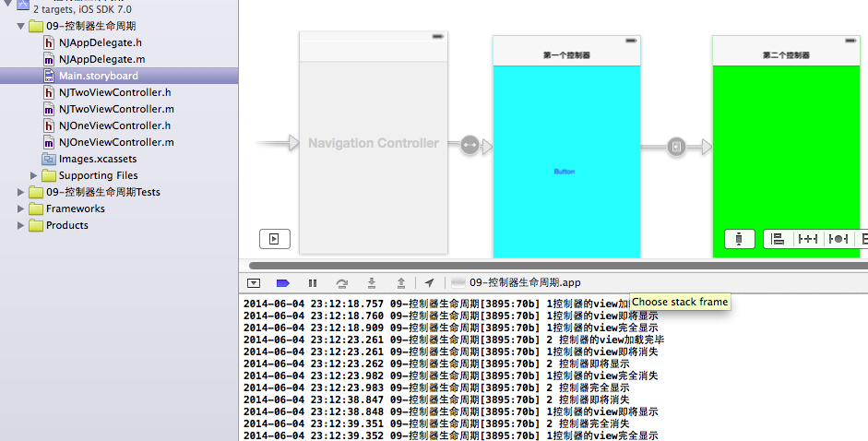Click the Supporting Files folder icon
Screen dimensions: 868x441
coord(49,175)
